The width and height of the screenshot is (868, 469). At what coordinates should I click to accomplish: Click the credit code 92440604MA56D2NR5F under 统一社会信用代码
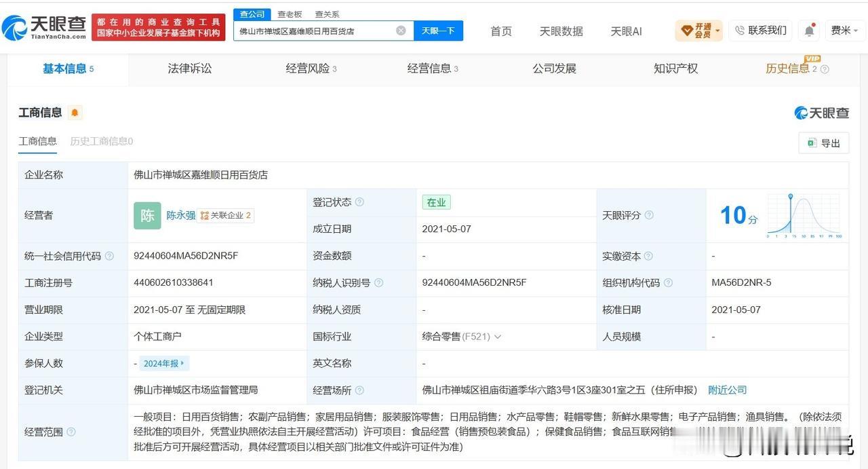pyautogui.click(x=186, y=256)
